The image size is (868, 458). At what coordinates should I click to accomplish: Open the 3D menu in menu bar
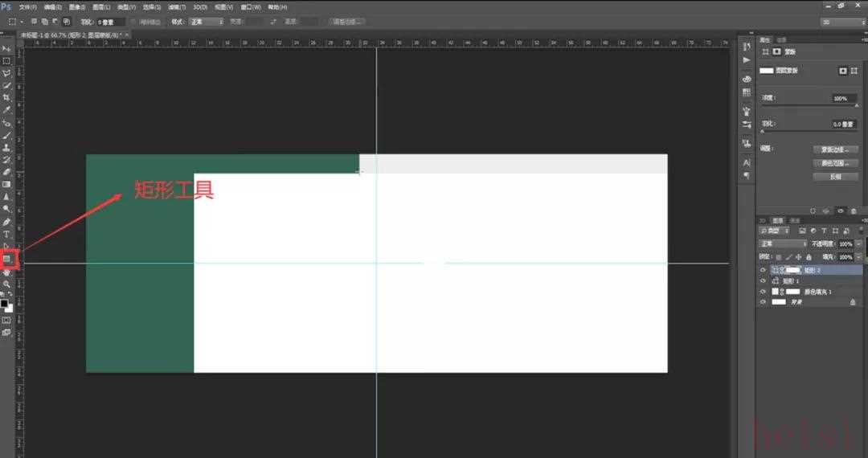point(200,7)
